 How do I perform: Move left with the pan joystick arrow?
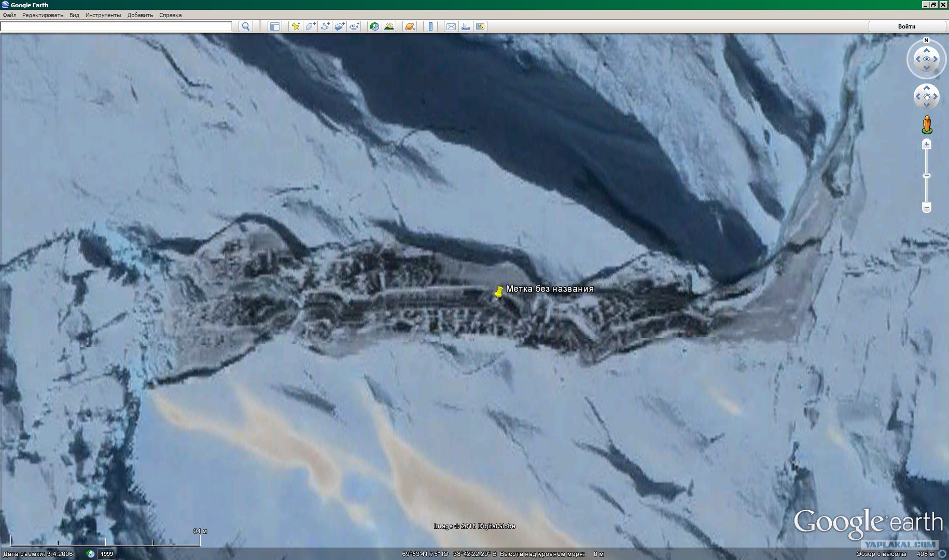pyautogui.click(x=918, y=96)
